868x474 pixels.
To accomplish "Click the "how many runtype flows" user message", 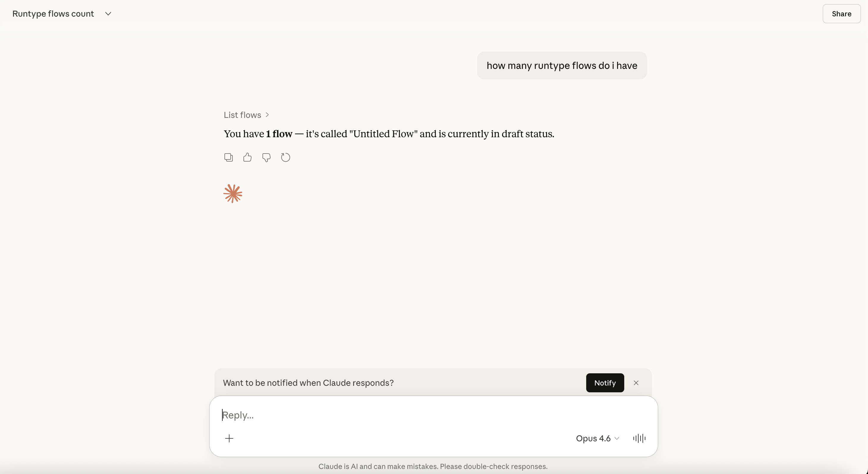I will (562, 66).
